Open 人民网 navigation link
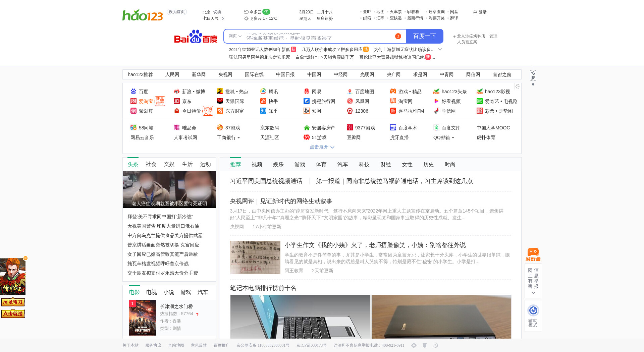The width and height of the screenshot is (644, 352). [172, 74]
